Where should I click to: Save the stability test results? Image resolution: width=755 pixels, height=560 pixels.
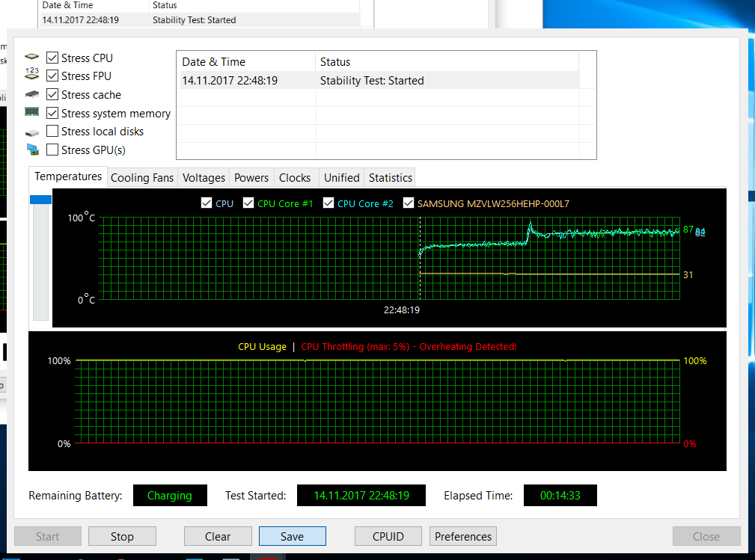(293, 536)
